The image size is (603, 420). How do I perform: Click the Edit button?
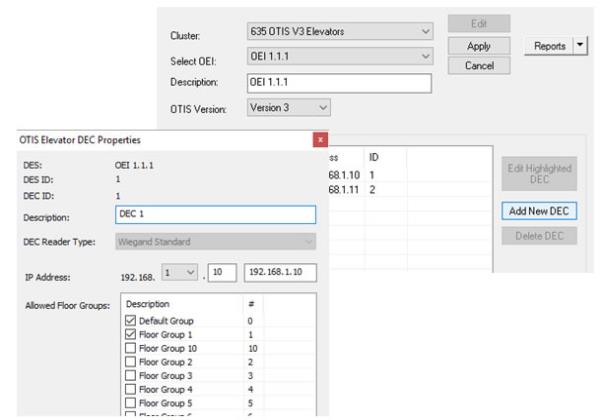479,24
